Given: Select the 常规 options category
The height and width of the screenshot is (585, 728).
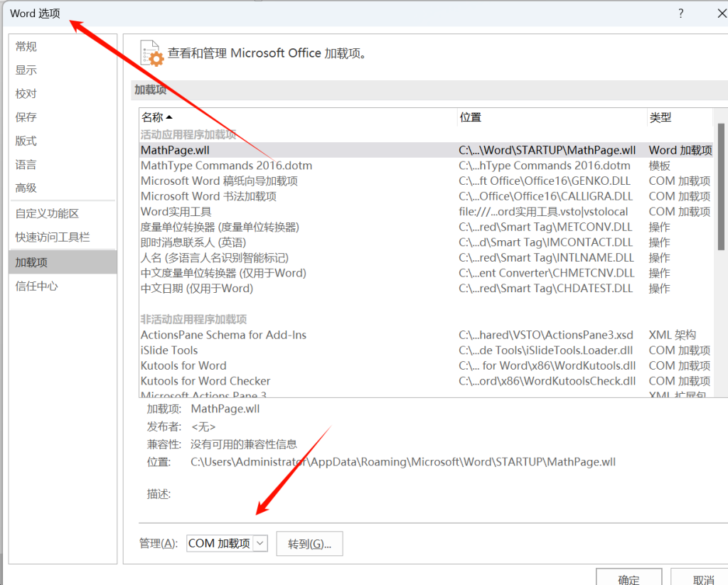Looking at the screenshot, I should [x=25, y=46].
